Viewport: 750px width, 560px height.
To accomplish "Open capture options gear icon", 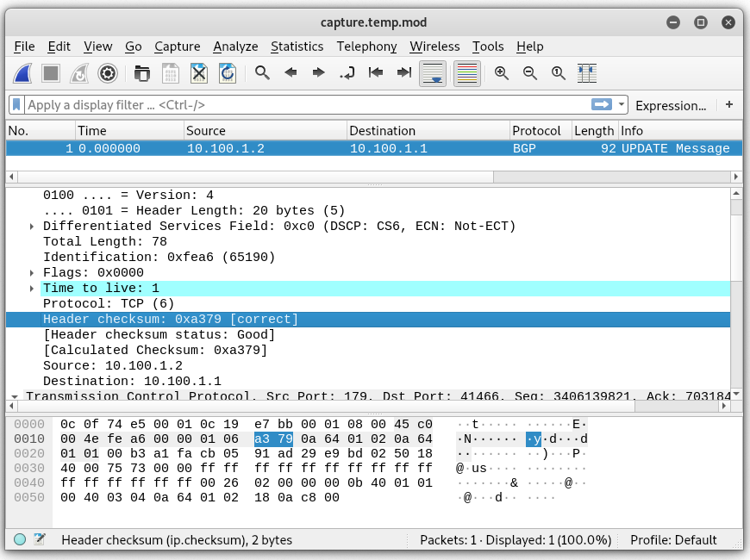I will pos(107,73).
